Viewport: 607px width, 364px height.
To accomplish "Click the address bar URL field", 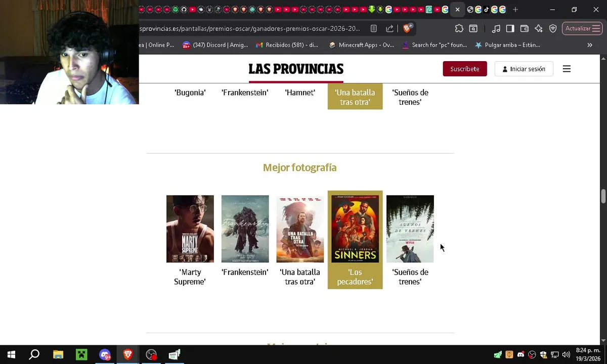I will tap(250, 29).
